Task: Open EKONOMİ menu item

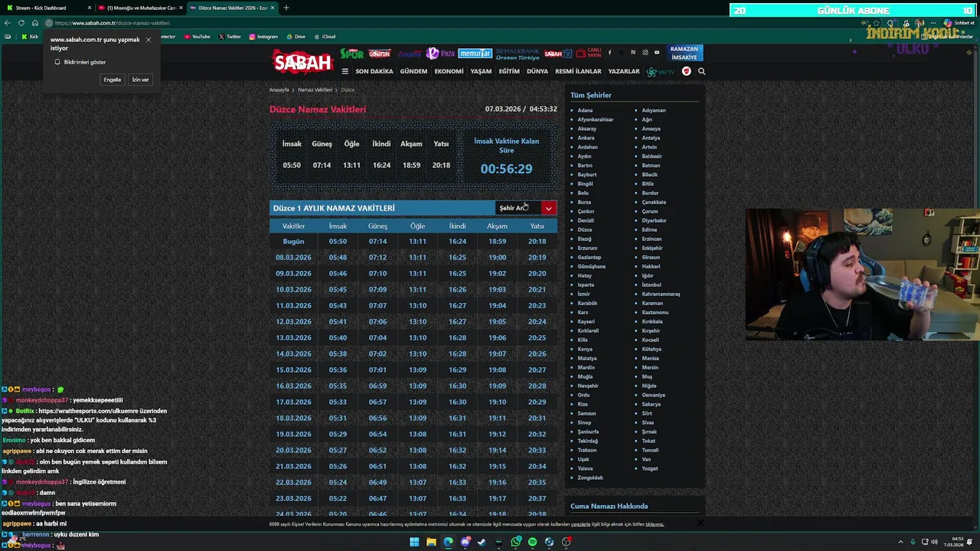Action: click(x=449, y=71)
